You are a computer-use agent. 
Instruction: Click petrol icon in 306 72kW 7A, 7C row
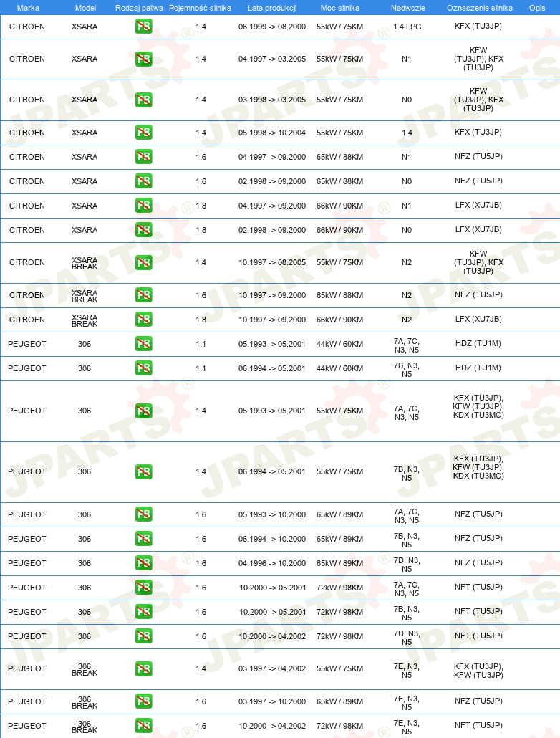click(143, 588)
